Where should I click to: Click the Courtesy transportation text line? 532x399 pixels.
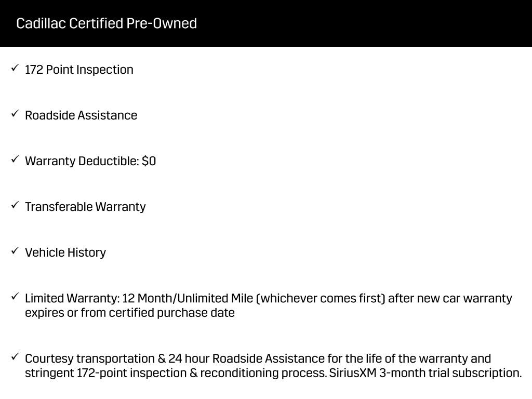tap(258, 358)
